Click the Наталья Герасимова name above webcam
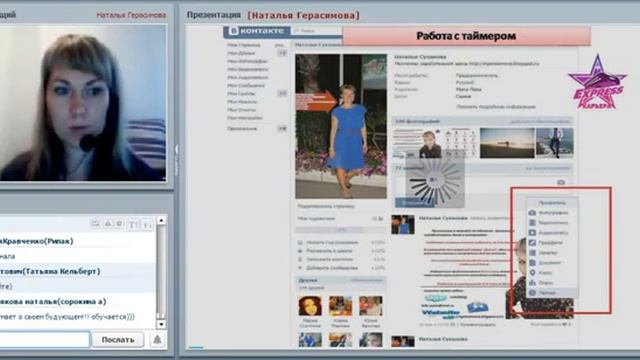This screenshot has width=640, height=360. pos(131,15)
